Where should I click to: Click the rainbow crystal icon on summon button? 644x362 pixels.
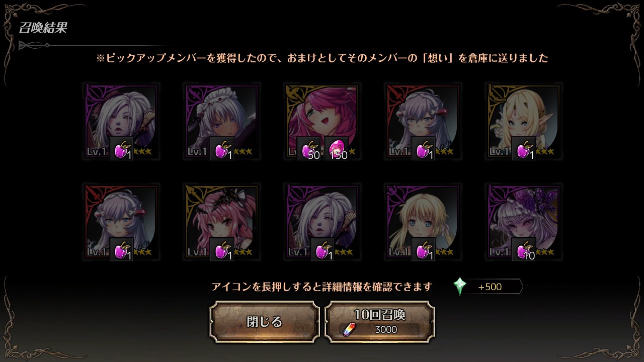click(x=349, y=329)
